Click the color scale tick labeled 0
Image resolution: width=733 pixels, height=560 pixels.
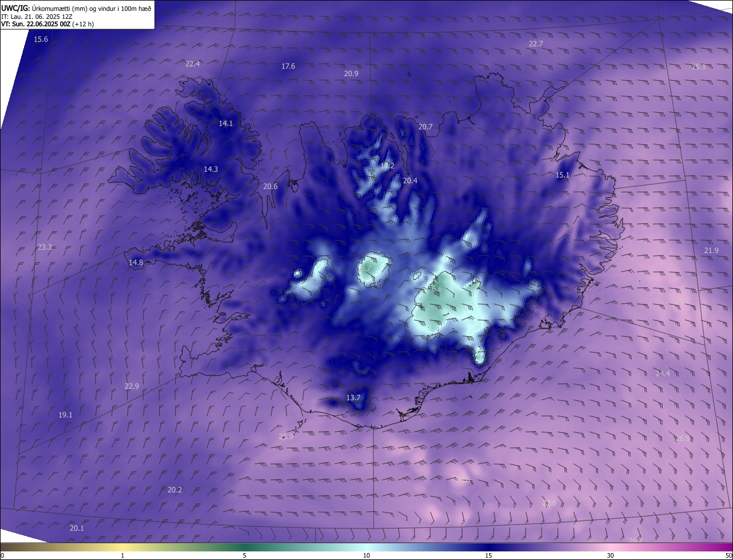(2, 556)
